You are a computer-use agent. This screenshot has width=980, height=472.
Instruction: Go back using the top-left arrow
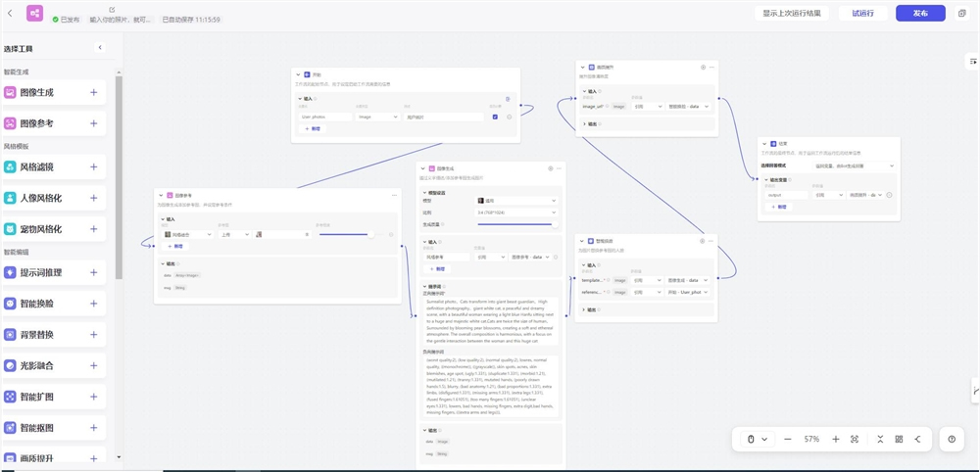point(11,13)
